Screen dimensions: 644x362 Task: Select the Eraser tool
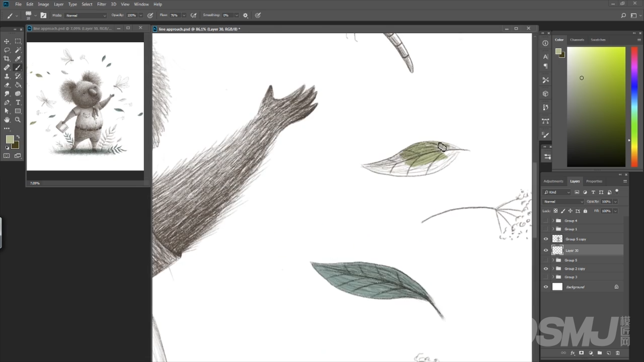[x=7, y=85]
